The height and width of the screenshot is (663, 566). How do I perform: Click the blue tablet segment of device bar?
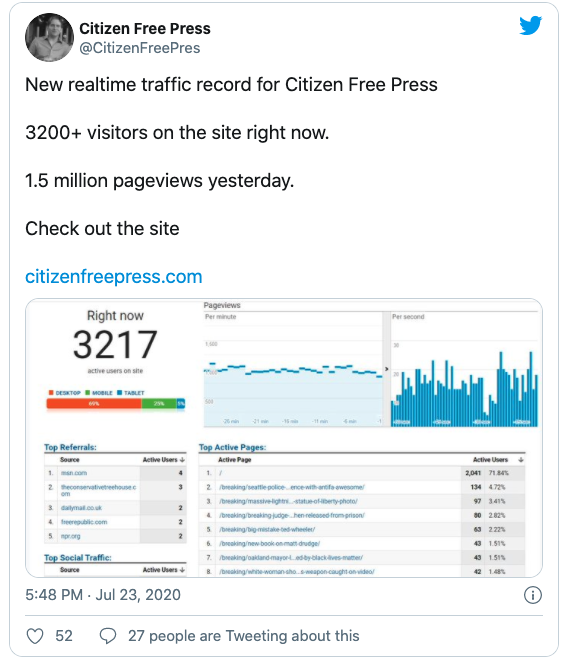(181, 404)
